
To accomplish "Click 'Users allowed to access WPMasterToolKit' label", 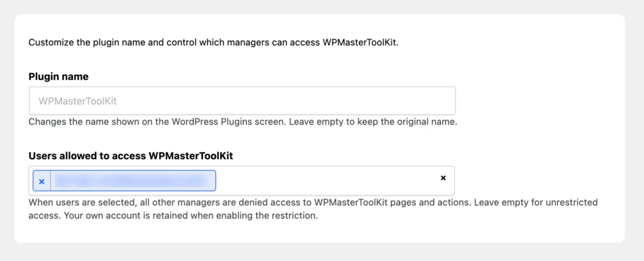I will 131,156.
